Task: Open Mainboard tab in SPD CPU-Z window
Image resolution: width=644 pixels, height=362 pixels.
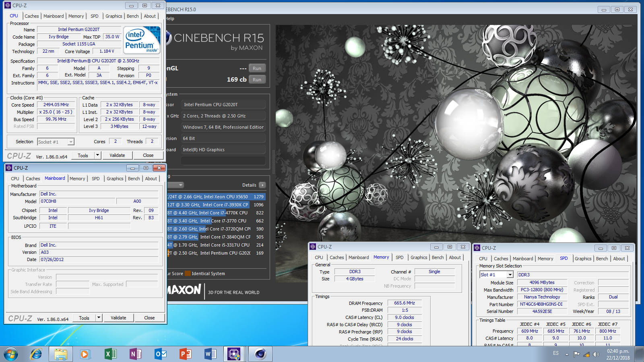Action: (x=523, y=259)
